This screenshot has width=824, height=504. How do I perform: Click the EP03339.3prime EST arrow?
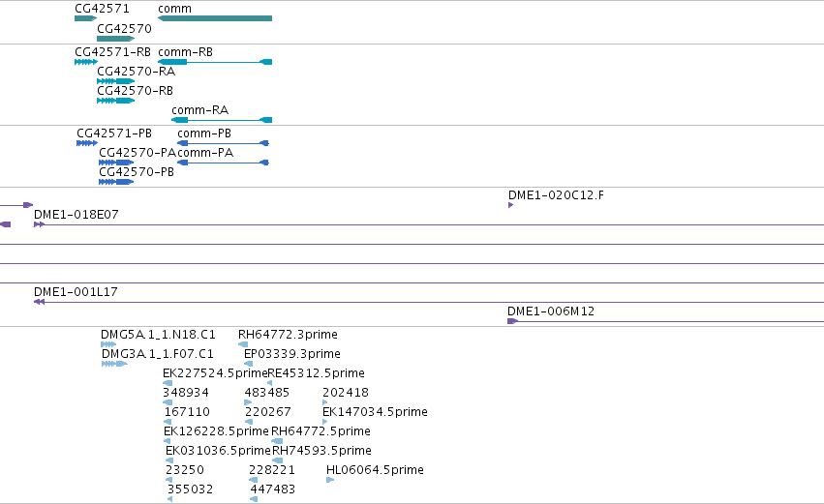(249, 364)
